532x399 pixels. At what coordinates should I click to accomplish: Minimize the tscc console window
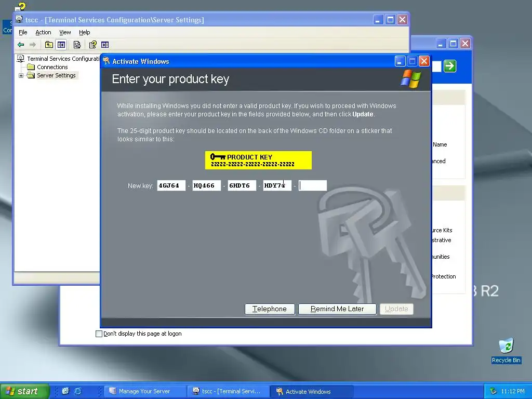[x=378, y=20]
